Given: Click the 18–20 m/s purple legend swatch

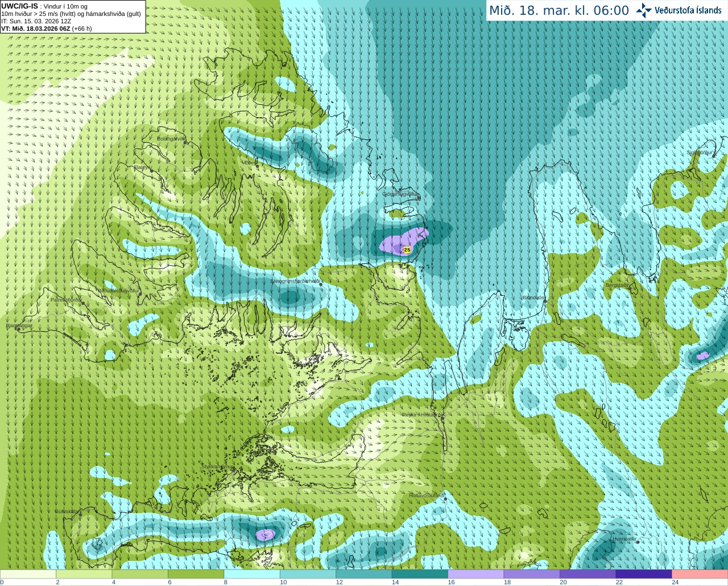Looking at the screenshot, I should click(532, 574).
